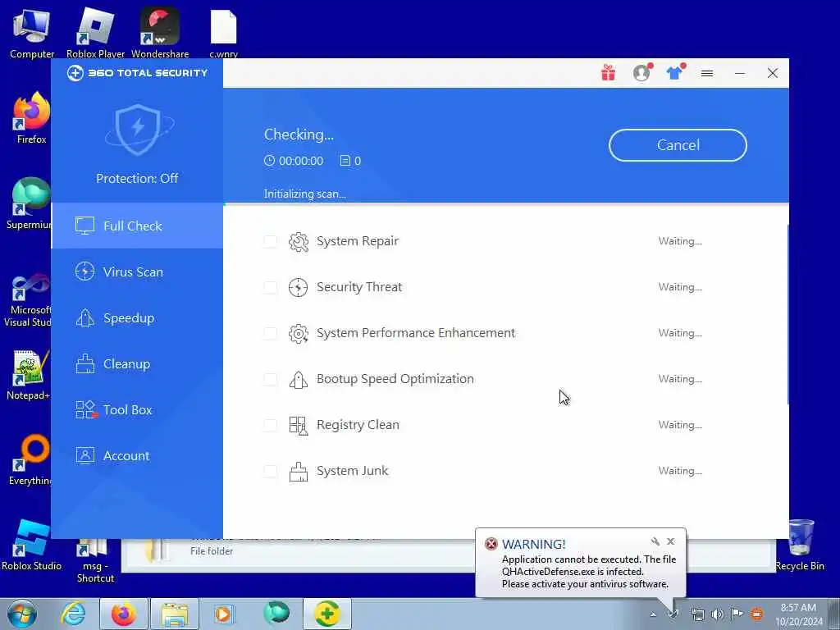This screenshot has width=840, height=630.
Task: Show hidden tray icons arrow
Action: [653, 614]
